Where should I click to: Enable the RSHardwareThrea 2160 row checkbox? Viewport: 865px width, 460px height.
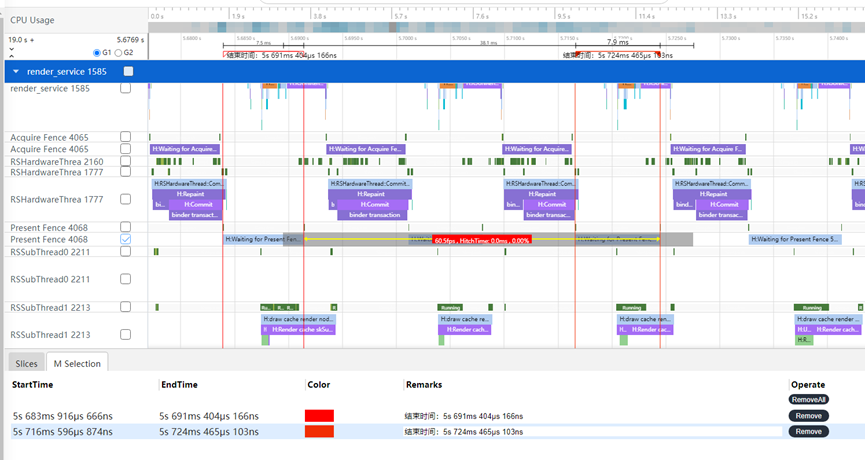click(125, 161)
